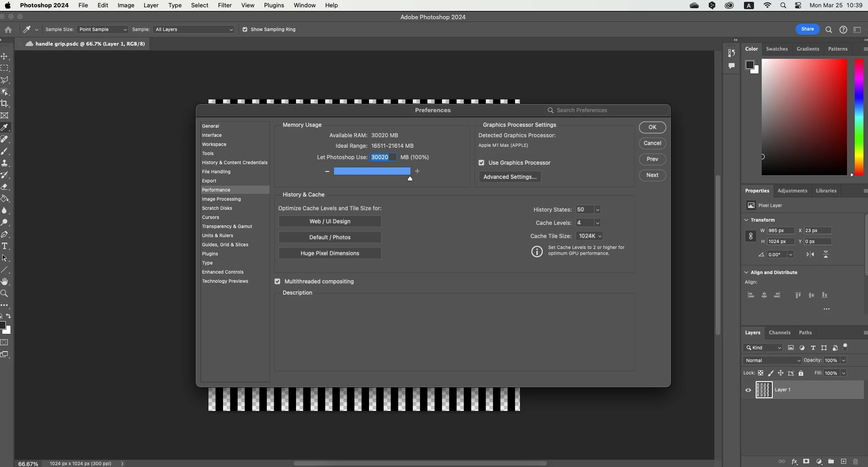Select the Horizontal Type tool
The height and width of the screenshot is (467, 868).
[x=5, y=246]
